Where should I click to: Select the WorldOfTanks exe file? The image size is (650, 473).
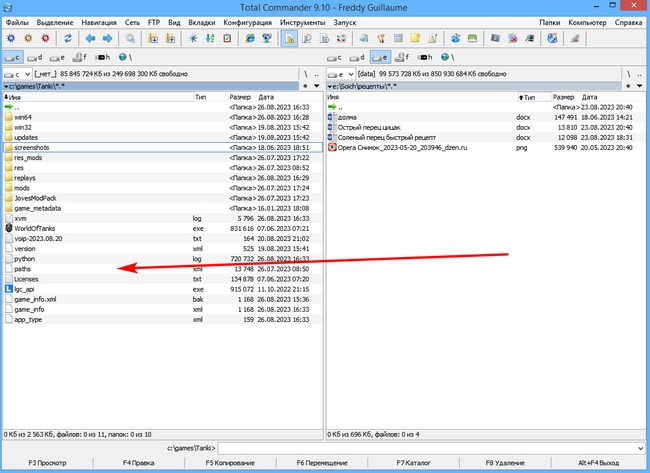click(162, 228)
